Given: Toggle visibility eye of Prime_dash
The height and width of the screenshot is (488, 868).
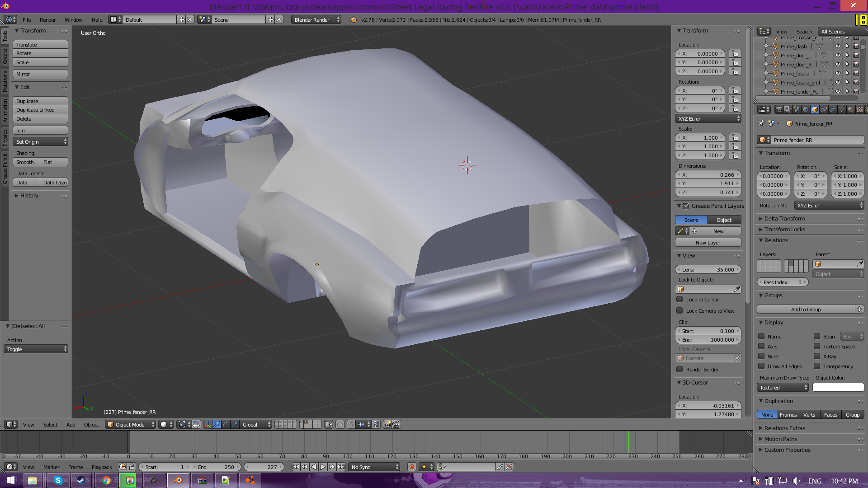Looking at the screenshot, I should click(838, 46).
